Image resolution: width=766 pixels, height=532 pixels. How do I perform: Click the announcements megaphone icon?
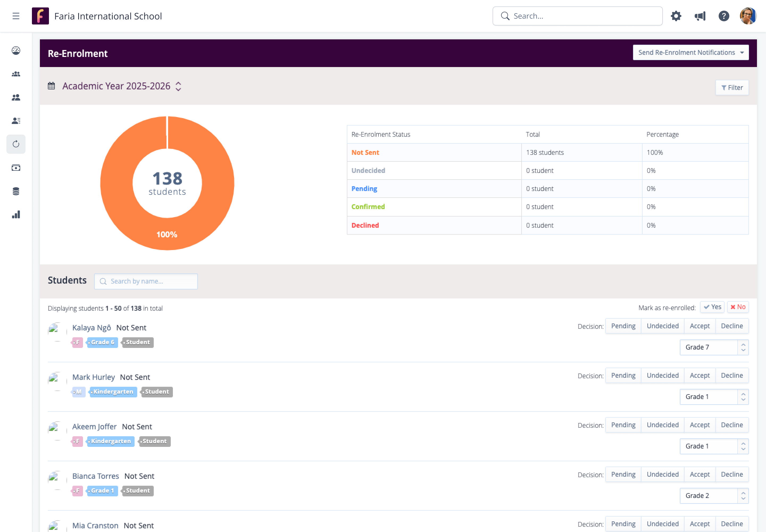coord(700,16)
